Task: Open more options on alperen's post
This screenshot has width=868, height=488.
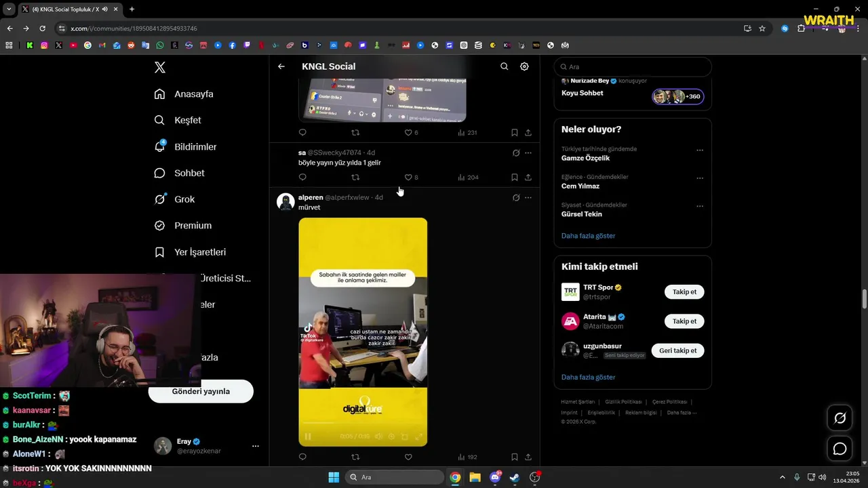Action: [x=528, y=198]
